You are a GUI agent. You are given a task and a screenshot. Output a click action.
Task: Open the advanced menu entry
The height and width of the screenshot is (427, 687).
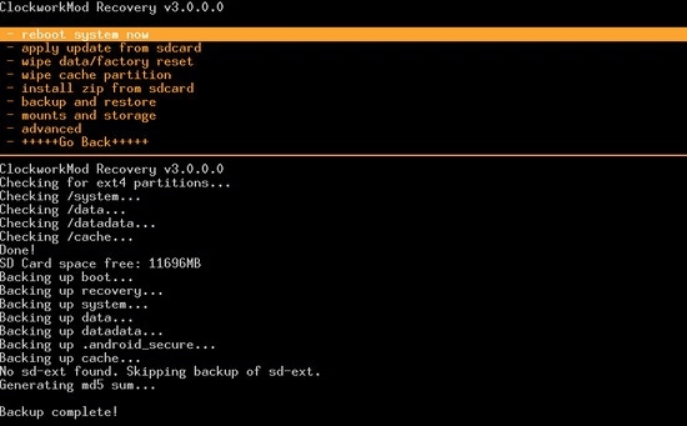pyautogui.click(x=51, y=129)
